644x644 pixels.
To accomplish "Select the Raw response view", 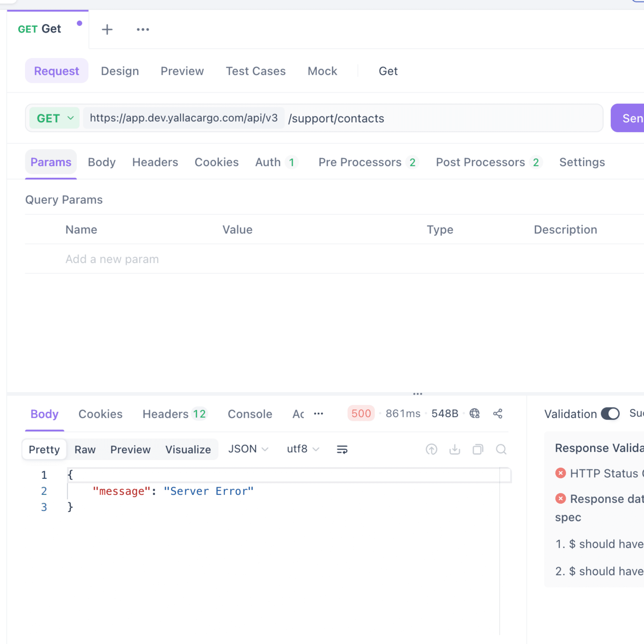I will pos(85,449).
